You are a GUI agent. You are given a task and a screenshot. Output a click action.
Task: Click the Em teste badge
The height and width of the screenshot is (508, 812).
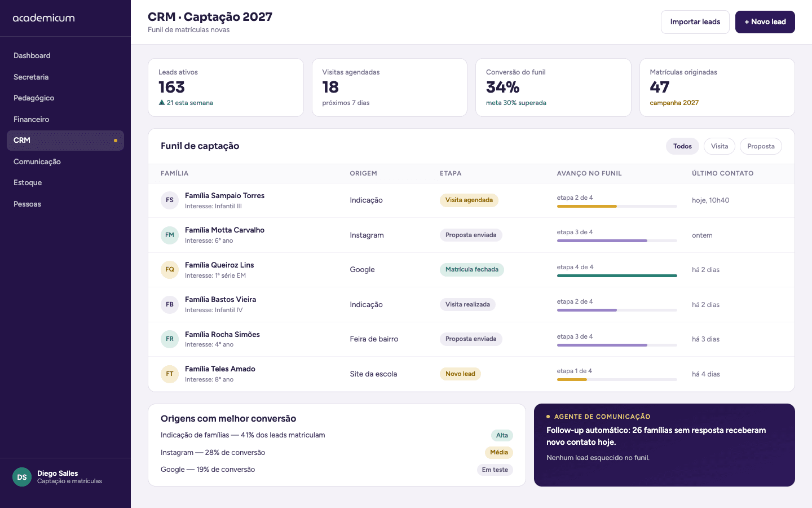point(495,470)
